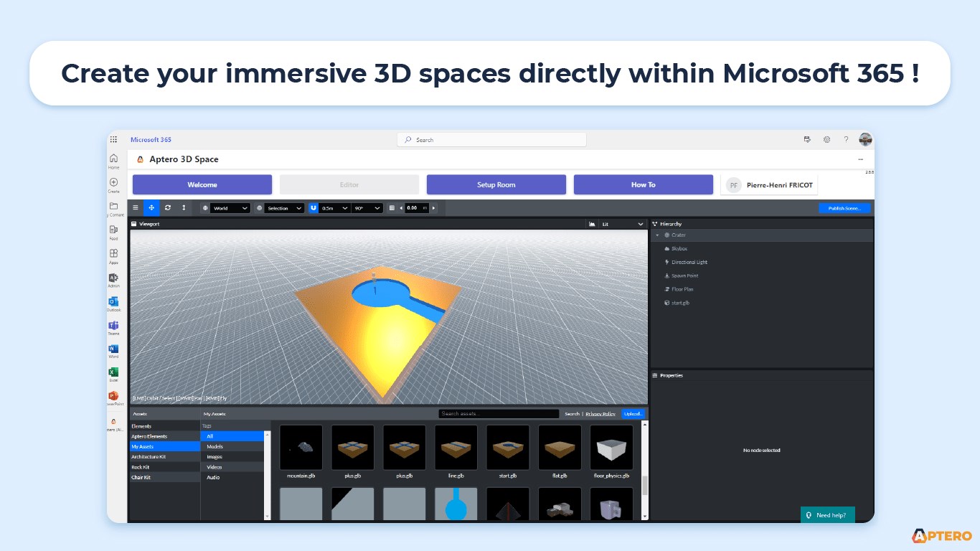980x551 pixels.
Task: Select the Scale tool
Action: tap(184, 208)
